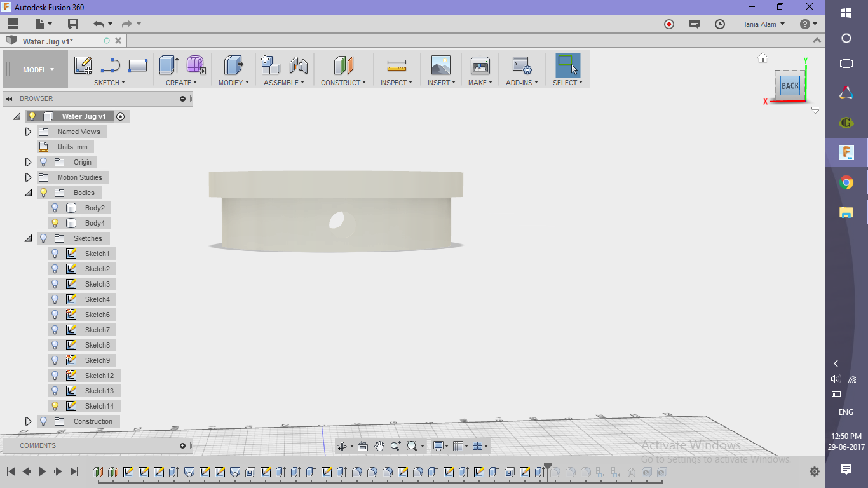Viewport: 868px width, 488px height.
Task: Toggle visibility of Sketch9
Action: tap(55, 360)
